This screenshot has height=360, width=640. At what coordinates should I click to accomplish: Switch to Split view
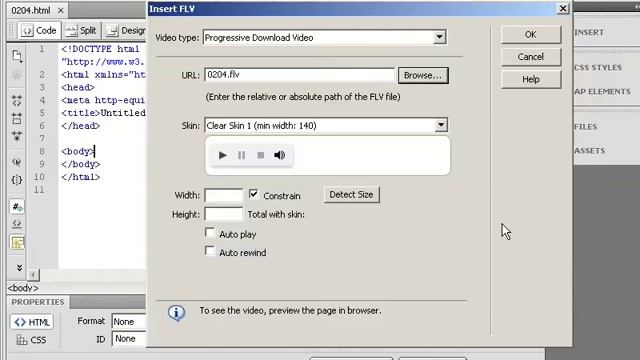81,31
